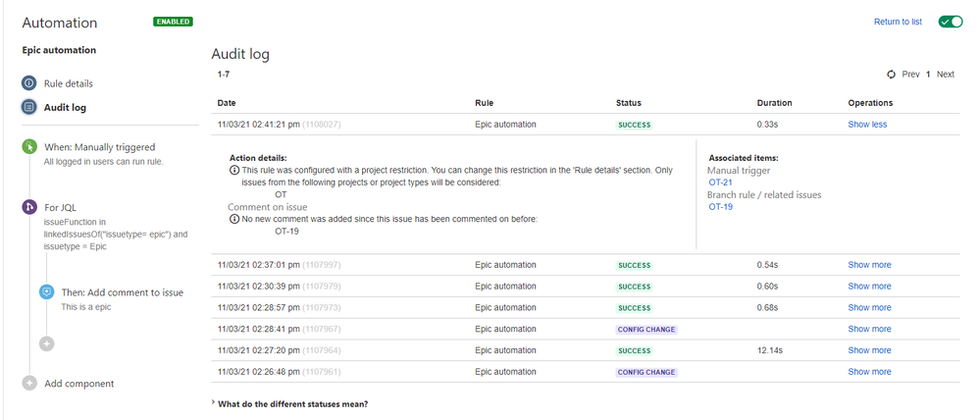Click info icon beside project restriction message
Image resolution: width=980 pixels, height=420 pixels.
pos(234,170)
